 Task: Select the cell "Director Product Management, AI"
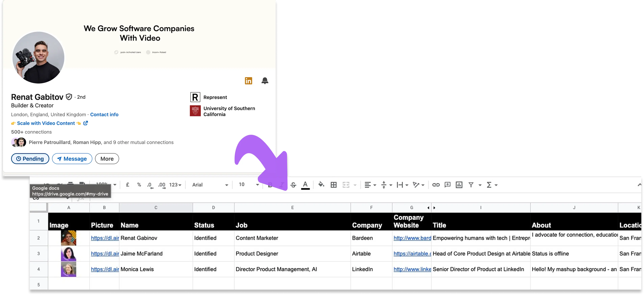(x=292, y=269)
